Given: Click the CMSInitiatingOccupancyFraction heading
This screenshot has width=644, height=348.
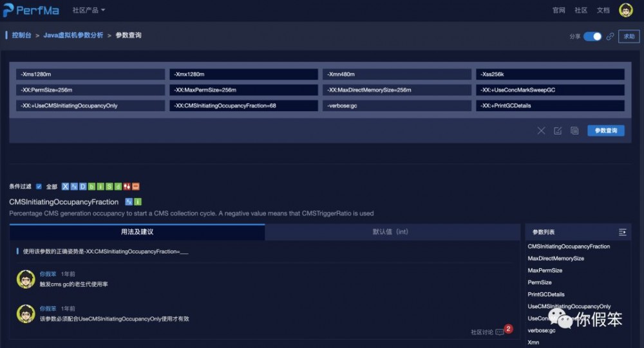Looking at the screenshot, I should click(64, 202).
